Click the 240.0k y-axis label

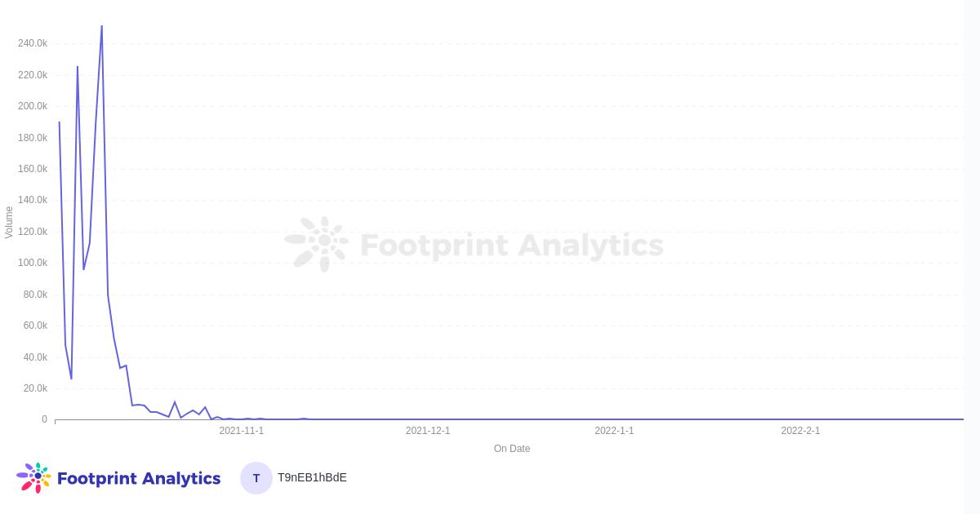coord(33,43)
